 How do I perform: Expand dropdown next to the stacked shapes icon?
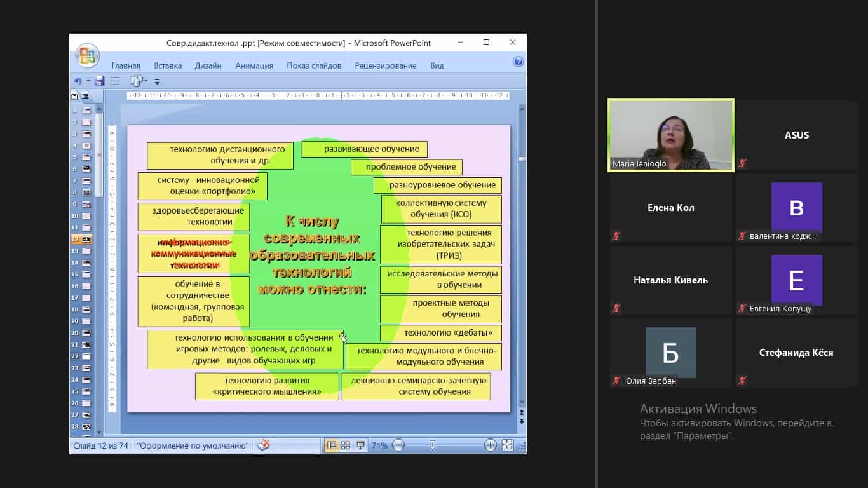(146, 81)
